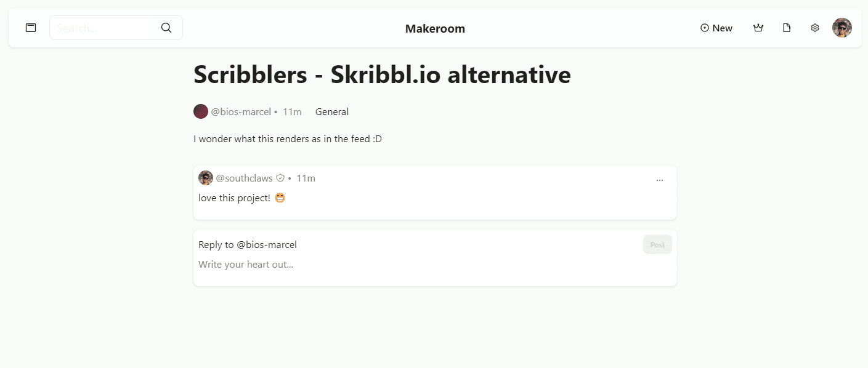Click the thread's 11m timestamp
This screenshot has height=368, width=868.
292,112
